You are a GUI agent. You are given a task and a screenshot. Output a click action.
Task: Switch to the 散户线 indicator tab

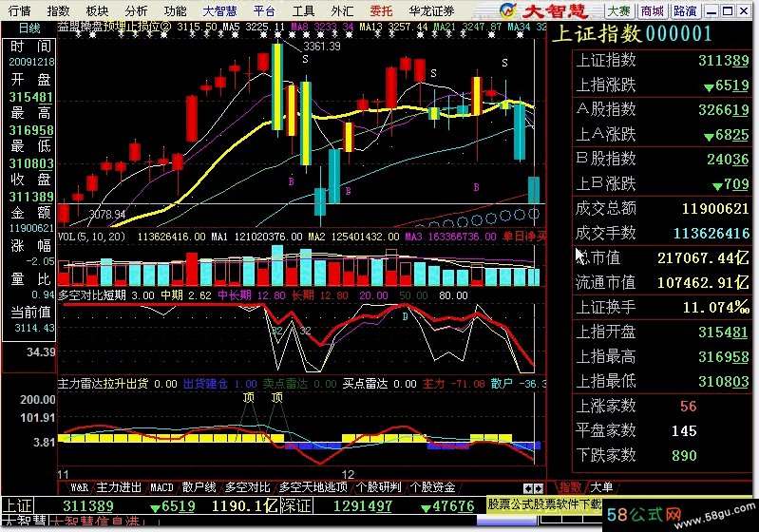coord(199,487)
